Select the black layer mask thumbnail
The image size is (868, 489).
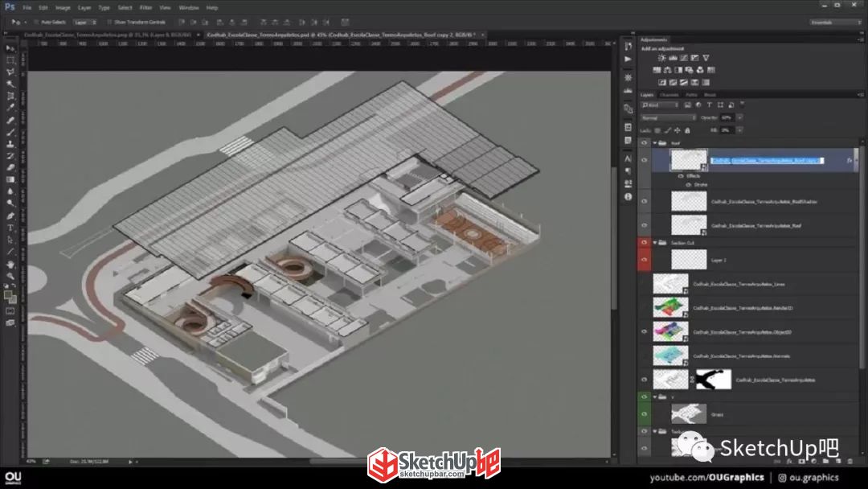point(714,380)
